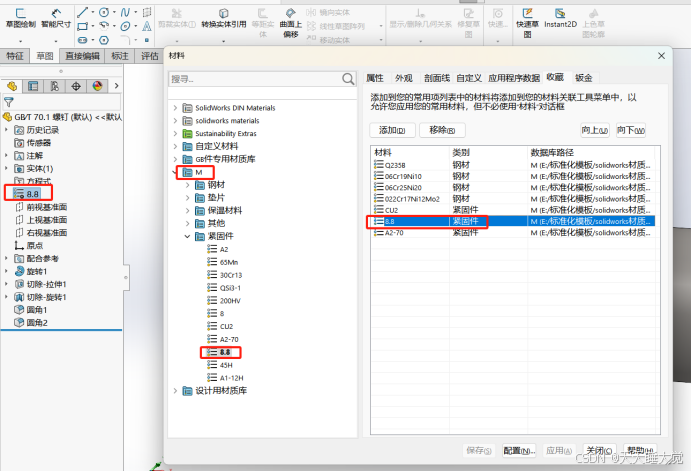Click Convert Entities (转换实体引用)
Viewport: 692px width, 472px height.
(224, 19)
